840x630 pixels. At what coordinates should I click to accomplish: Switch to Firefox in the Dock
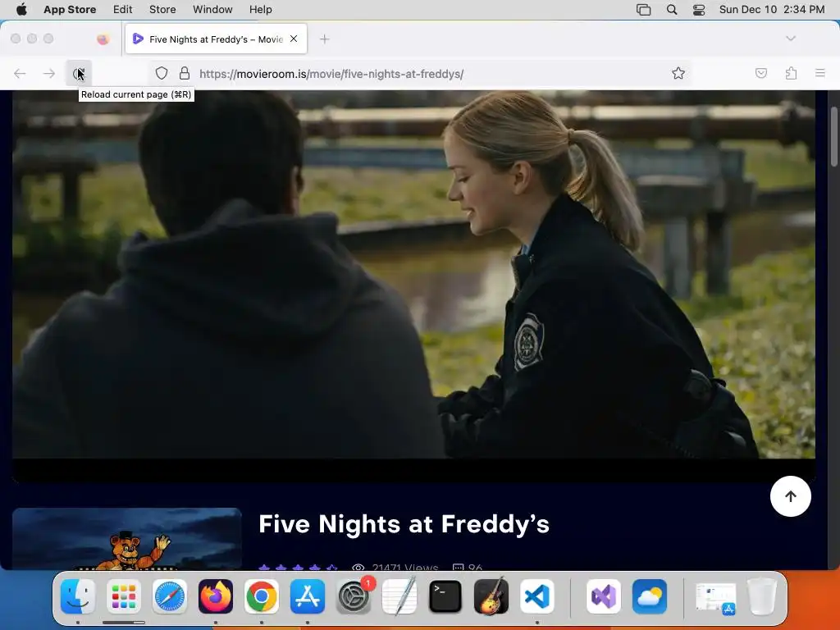(216, 596)
